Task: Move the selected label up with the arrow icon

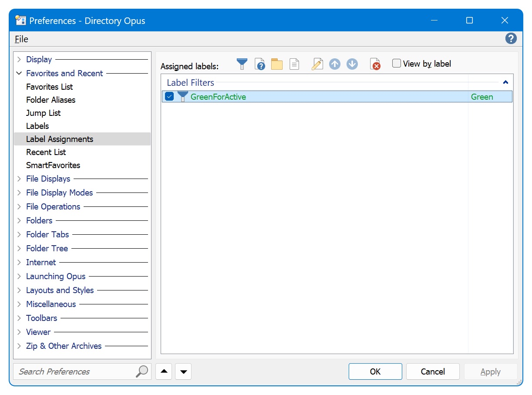Action: click(x=335, y=64)
